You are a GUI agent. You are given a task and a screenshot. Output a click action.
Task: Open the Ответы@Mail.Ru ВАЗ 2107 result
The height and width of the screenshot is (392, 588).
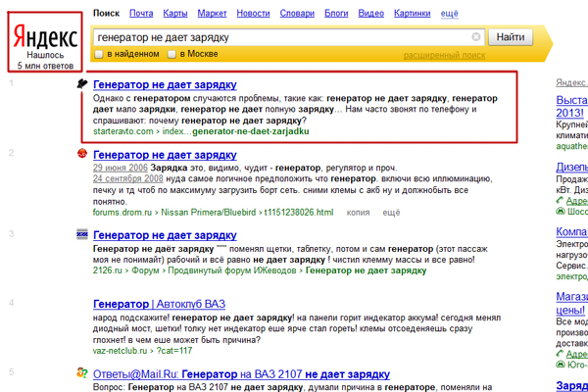click(x=241, y=374)
